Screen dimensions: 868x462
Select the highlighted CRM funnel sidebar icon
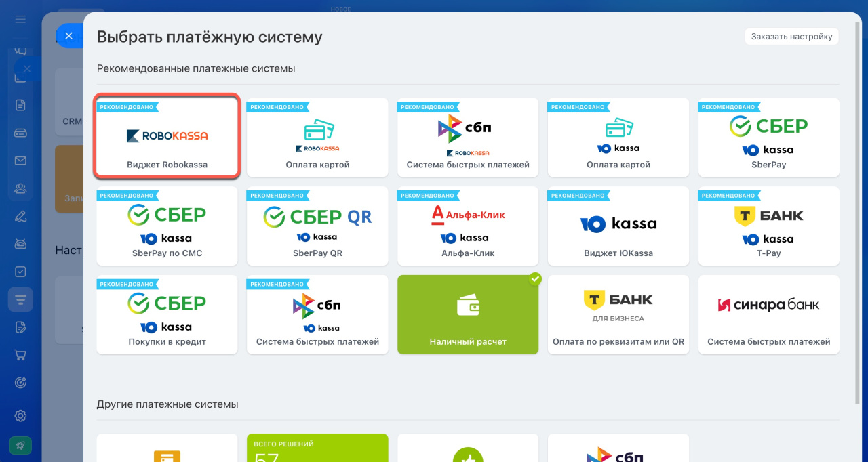(x=20, y=299)
